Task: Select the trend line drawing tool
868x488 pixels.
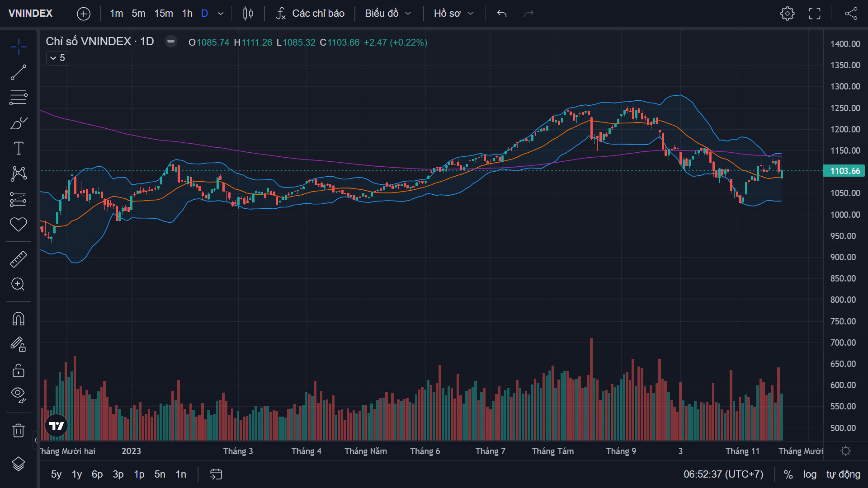Action: 19,72
